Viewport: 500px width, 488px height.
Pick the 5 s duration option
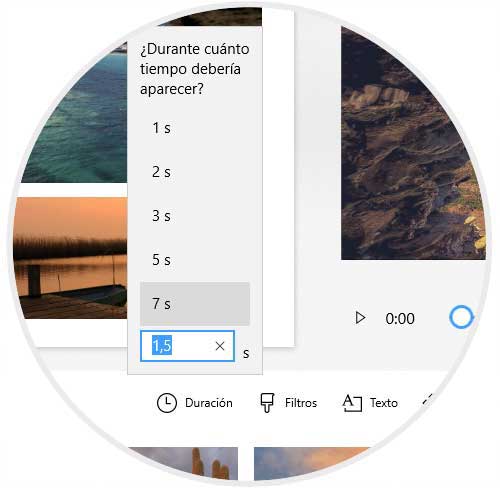(195, 260)
